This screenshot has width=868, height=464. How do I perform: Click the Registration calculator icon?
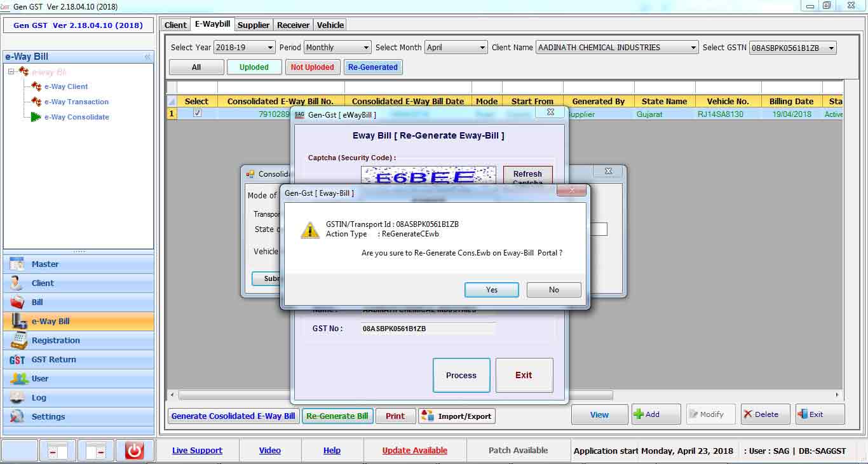click(x=19, y=341)
